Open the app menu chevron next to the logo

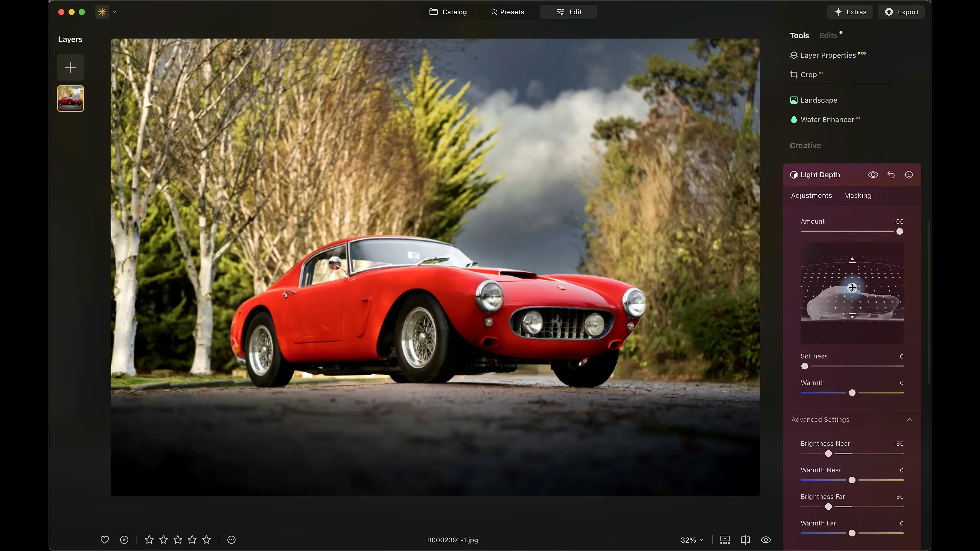(115, 12)
